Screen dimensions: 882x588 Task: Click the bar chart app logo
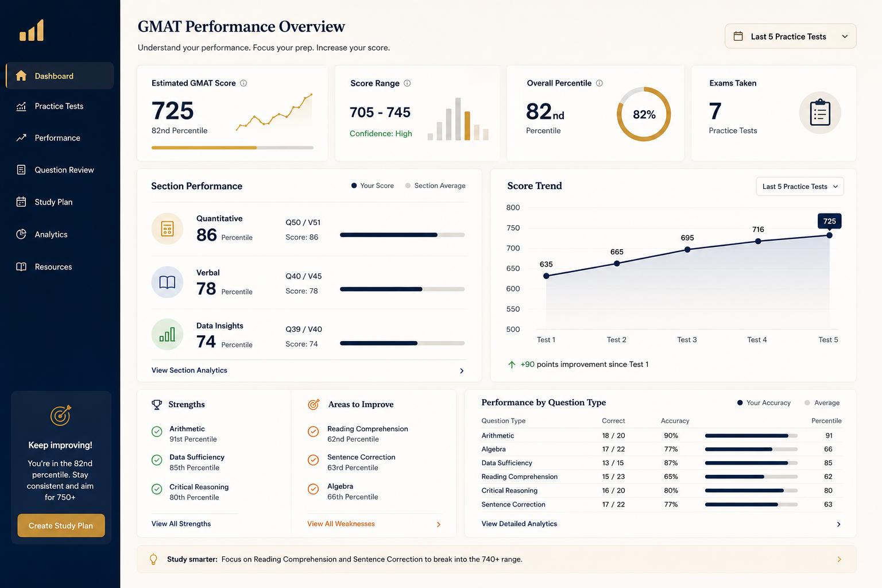point(32,30)
